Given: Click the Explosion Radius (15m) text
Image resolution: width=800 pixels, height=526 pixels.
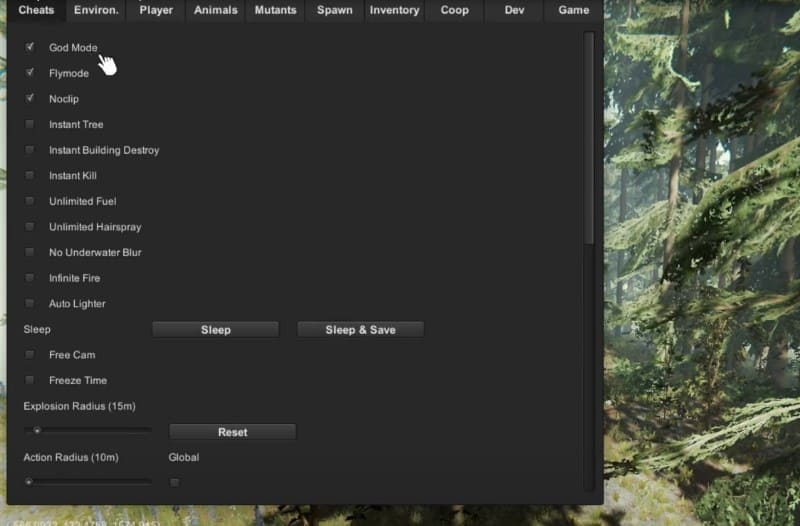Looking at the screenshot, I should (80, 406).
